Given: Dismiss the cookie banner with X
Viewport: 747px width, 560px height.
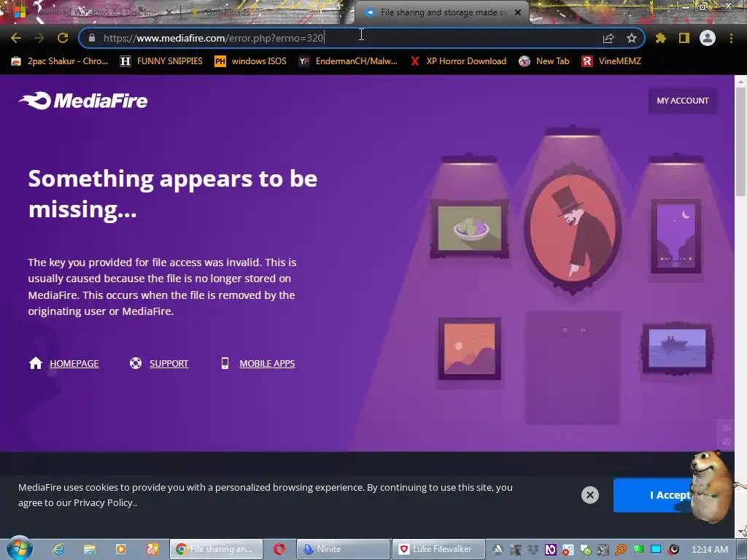Looking at the screenshot, I should (x=589, y=495).
